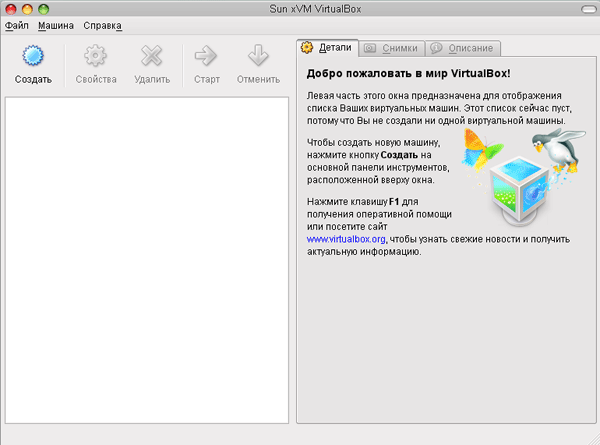Click the Удалить (Delete) X icon
This screenshot has width=600, height=445.
[152, 56]
